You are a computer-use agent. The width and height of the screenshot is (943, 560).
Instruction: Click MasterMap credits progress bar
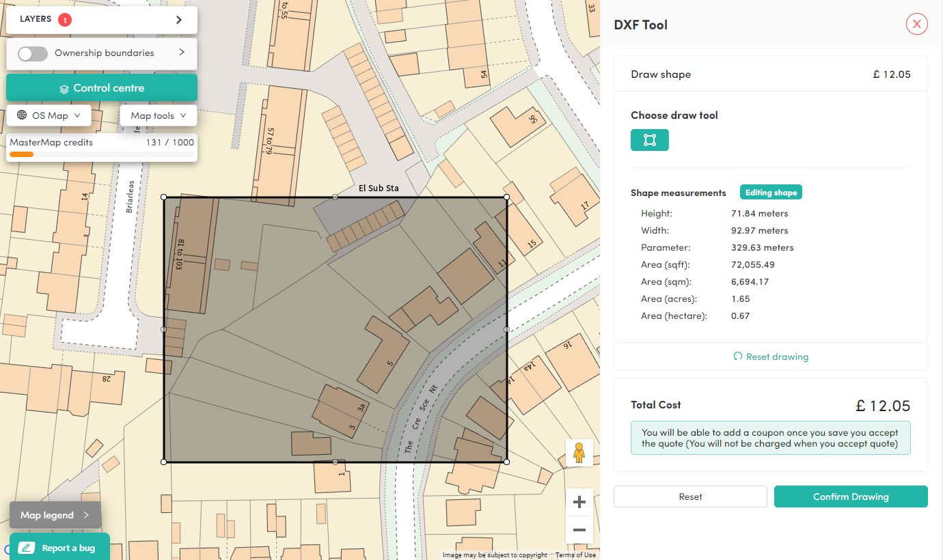pyautogui.click(x=102, y=154)
